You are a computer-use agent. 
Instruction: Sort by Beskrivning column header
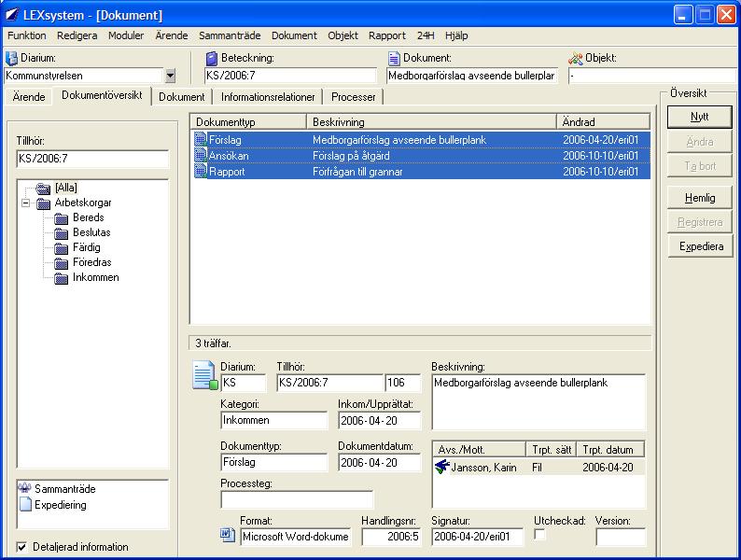(x=431, y=122)
